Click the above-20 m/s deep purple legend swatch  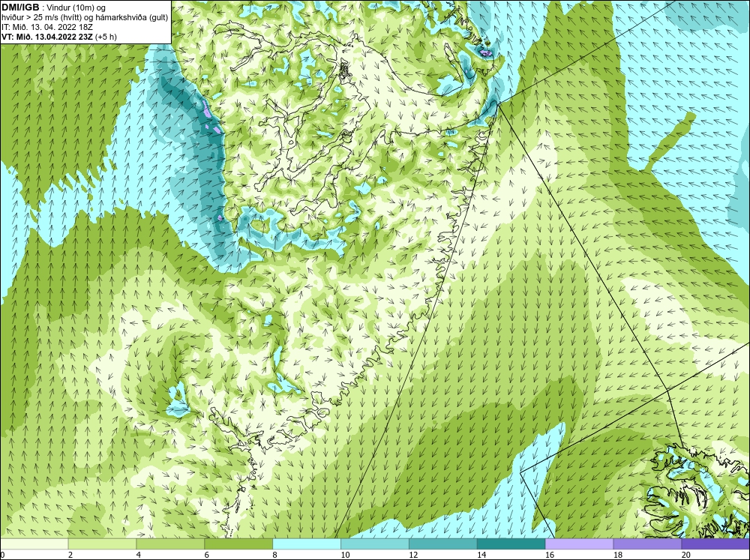tap(715, 544)
